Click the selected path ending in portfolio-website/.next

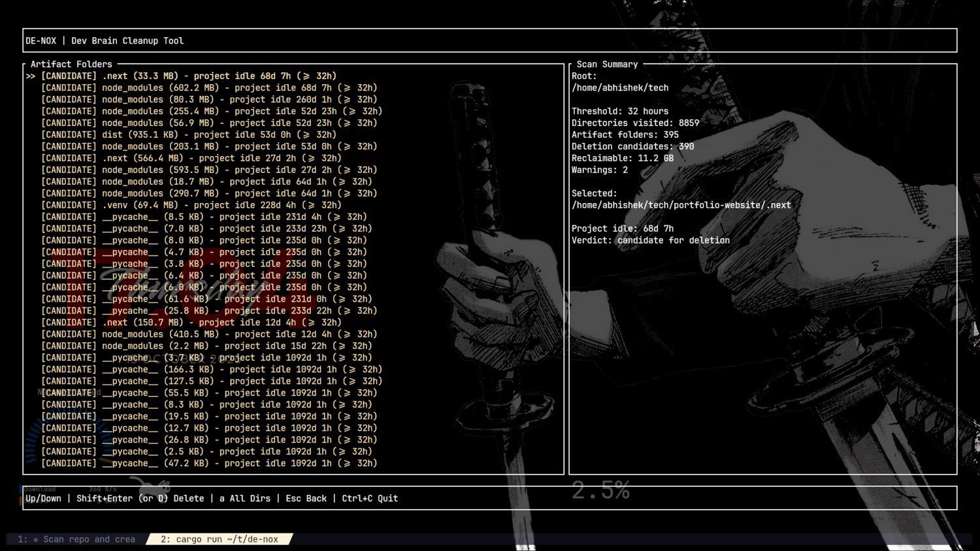click(681, 205)
